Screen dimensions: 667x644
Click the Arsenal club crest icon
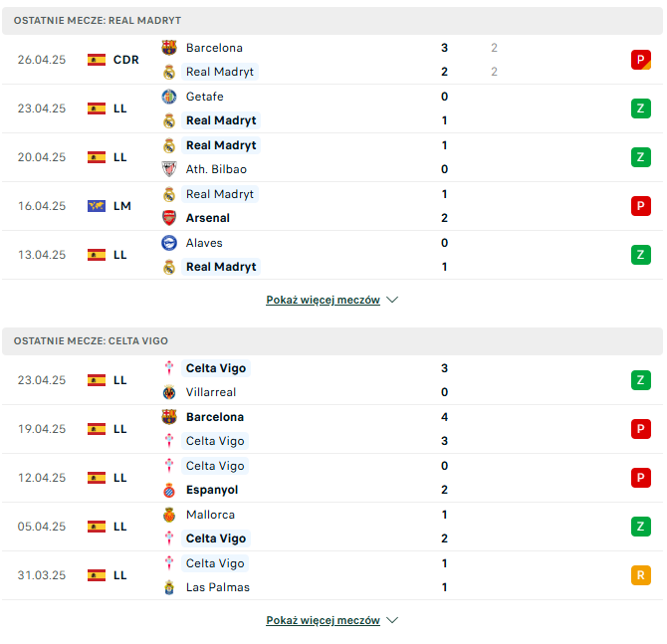pos(169,218)
